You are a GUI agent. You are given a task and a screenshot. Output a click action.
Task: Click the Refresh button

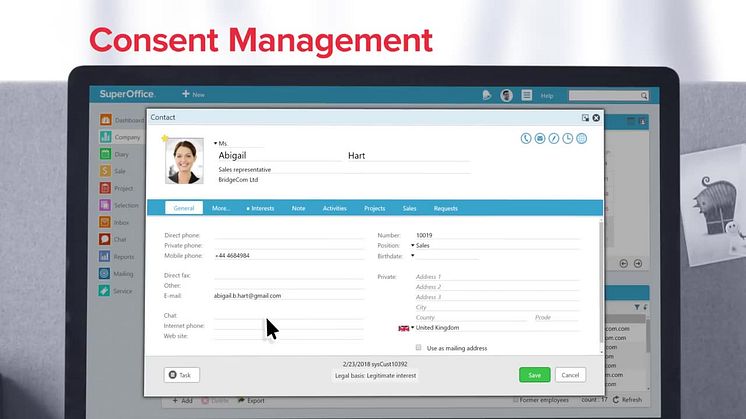[x=627, y=400]
